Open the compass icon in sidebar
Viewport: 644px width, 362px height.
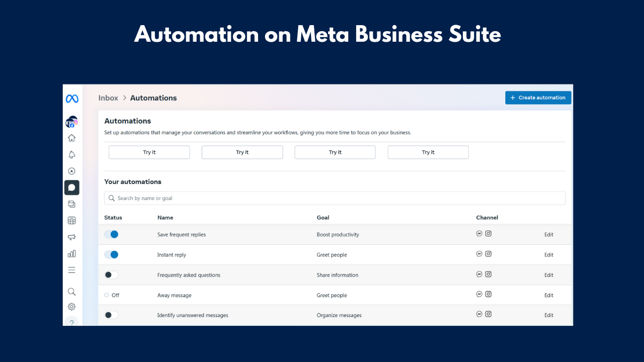72,171
